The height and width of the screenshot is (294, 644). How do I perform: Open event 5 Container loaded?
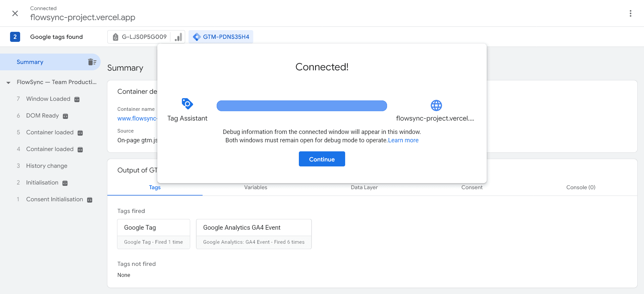pos(50,132)
